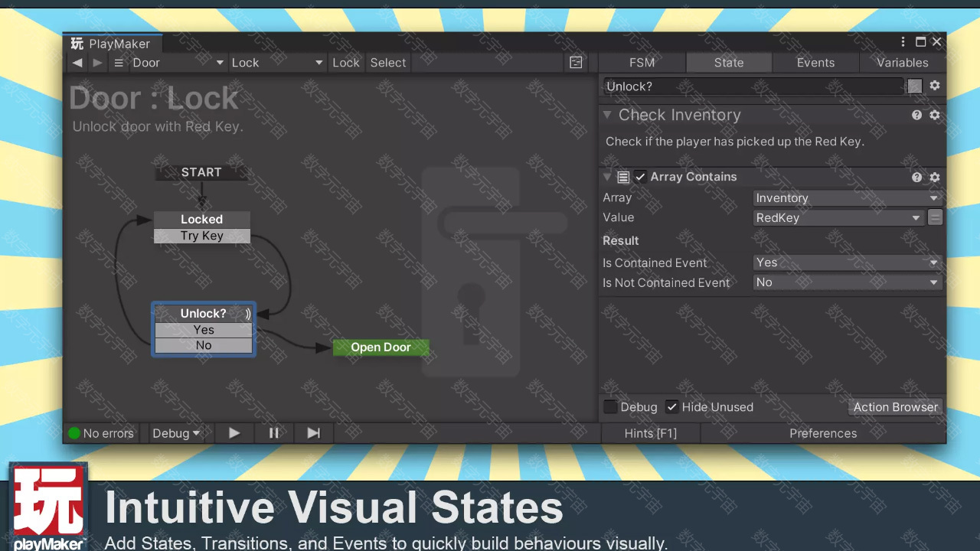980x551 pixels.
Task: Click the 'Unlock door with Red Key.' description
Action: (x=158, y=126)
